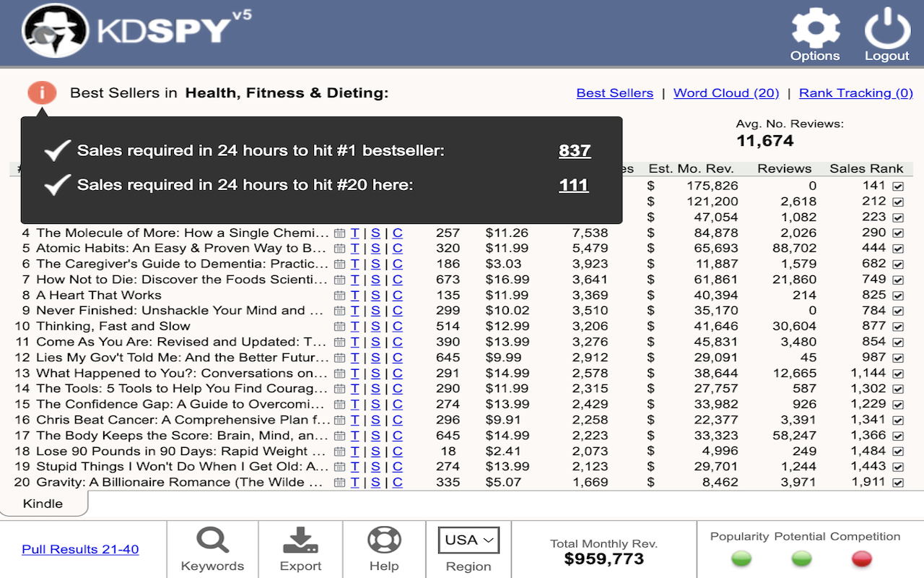The width and height of the screenshot is (924, 578).
Task: Open the Word Cloud
Action: (x=725, y=92)
